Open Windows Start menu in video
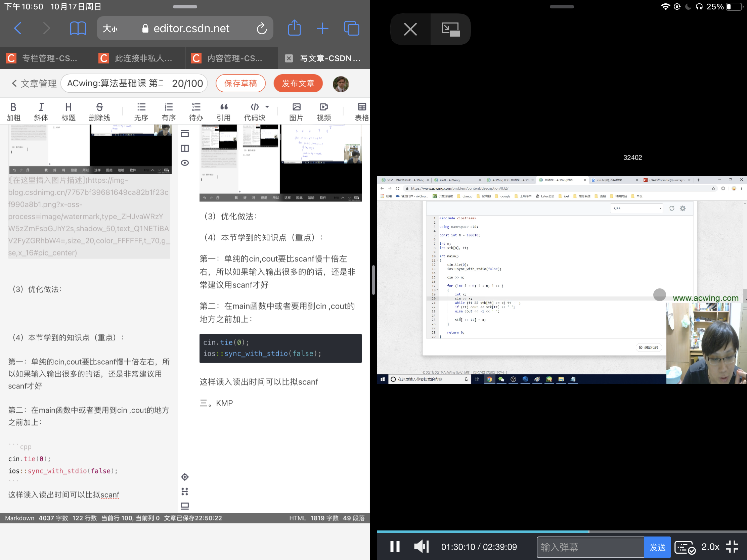The height and width of the screenshot is (560, 747). (382, 379)
